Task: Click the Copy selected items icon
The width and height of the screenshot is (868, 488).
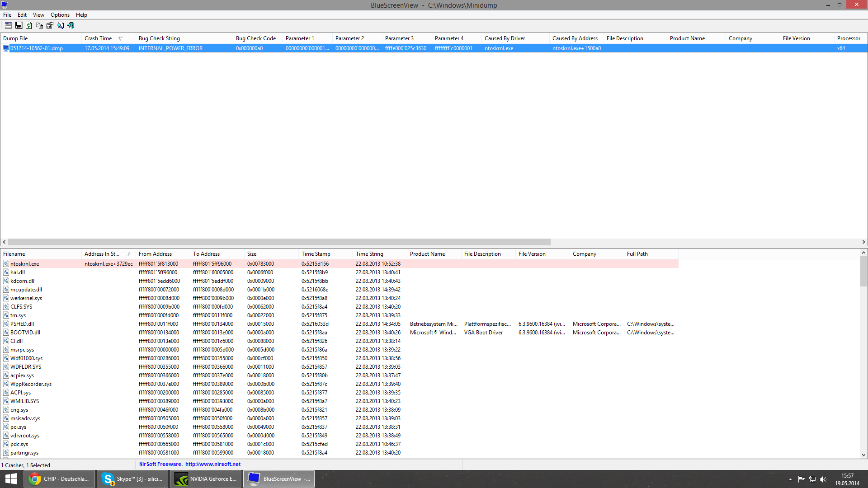Action: pyautogui.click(x=39, y=26)
